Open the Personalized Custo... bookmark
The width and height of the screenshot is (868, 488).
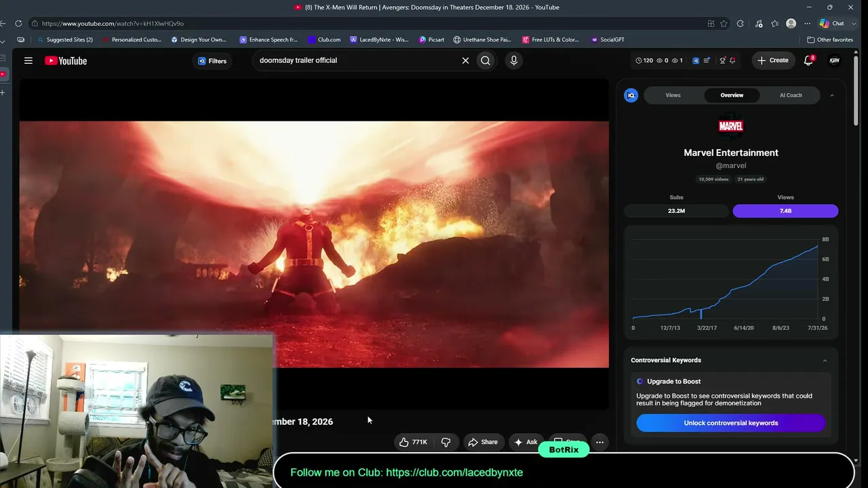coord(132,40)
